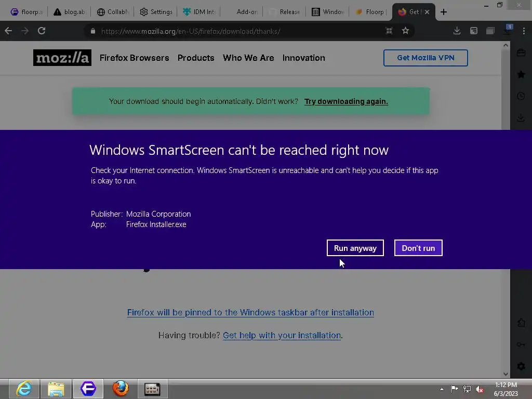The height and width of the screenshot is (399, 532).
Task: Open Who We Are menu
Action: [x=248, y=58]
